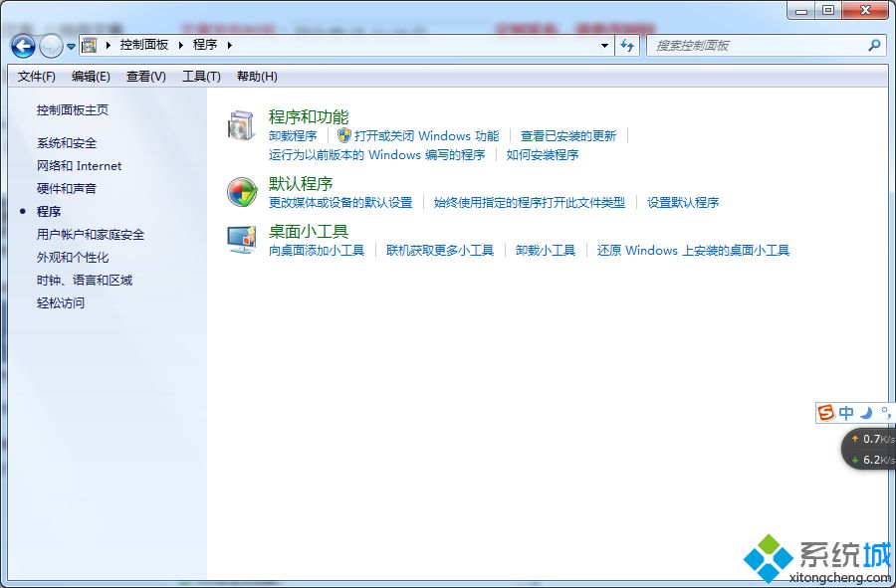
Task: Click the 搜索控制面板 search field
Action: point(757,45)
